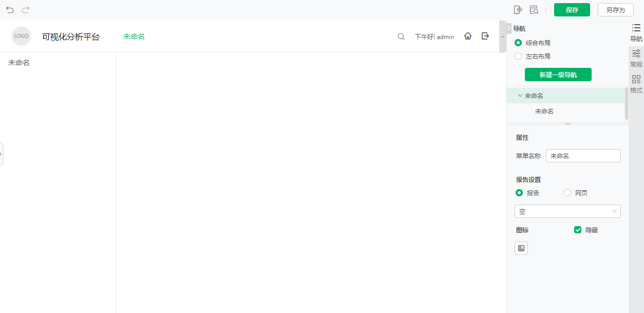Click the logout exit icon

[485, 36]
